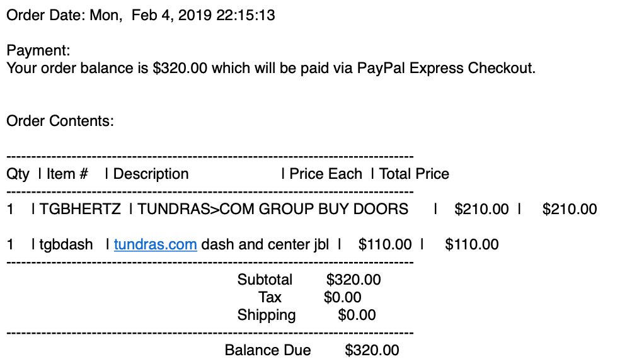Click the Shipping $0.00 amount
Viewport: 644px width, 364px height.
[x=357, y=315]
